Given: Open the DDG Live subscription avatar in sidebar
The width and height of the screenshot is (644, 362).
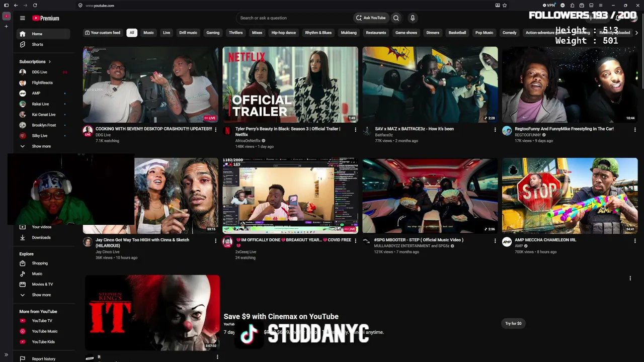Looking at the screenshot, I should point(23,72).
